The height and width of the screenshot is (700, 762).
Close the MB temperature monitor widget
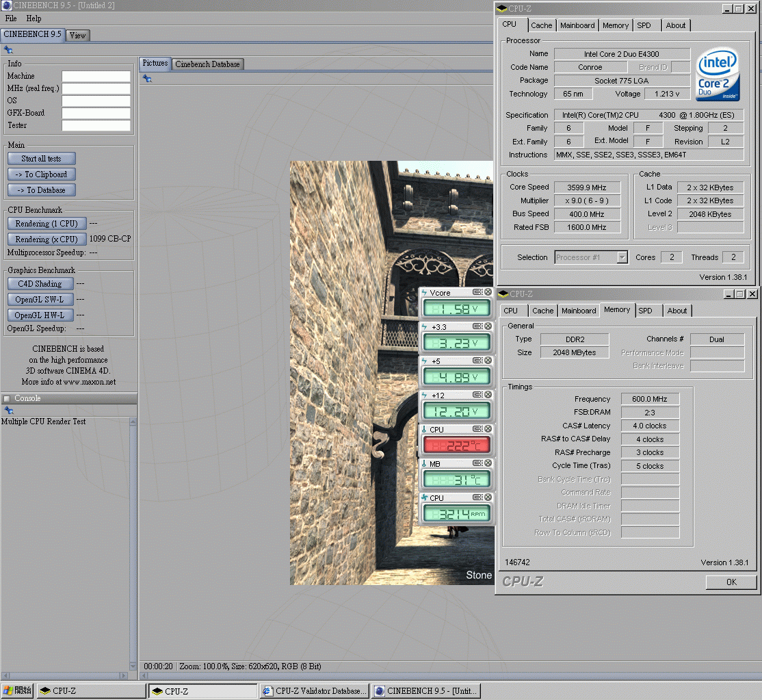pyautogui.click(x=488, y=463)
